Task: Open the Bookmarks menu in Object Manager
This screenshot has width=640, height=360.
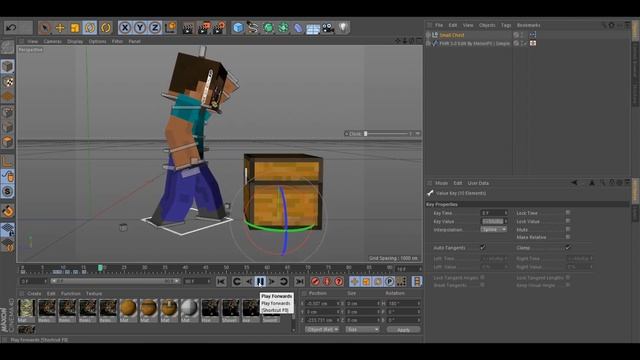Action: point(529,25)
